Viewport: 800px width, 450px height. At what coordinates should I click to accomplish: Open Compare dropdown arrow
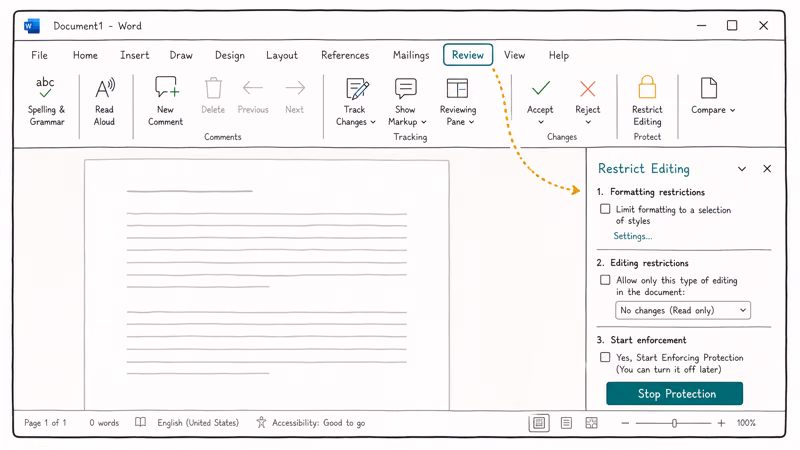click(733, 110)
